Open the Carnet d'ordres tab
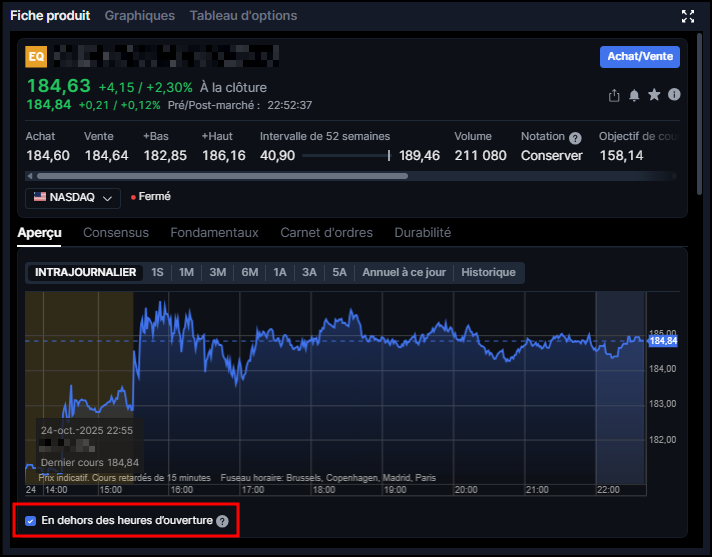The width and height of the screenshot is (712, 557). 326,233
